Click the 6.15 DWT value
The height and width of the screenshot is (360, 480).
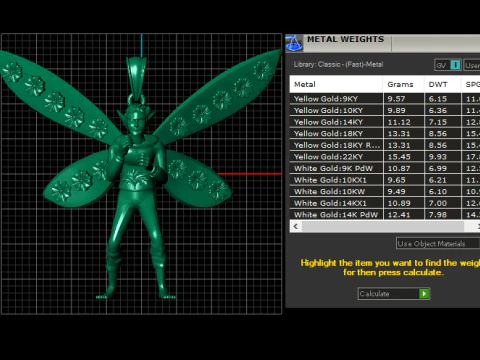coord(438,99)
